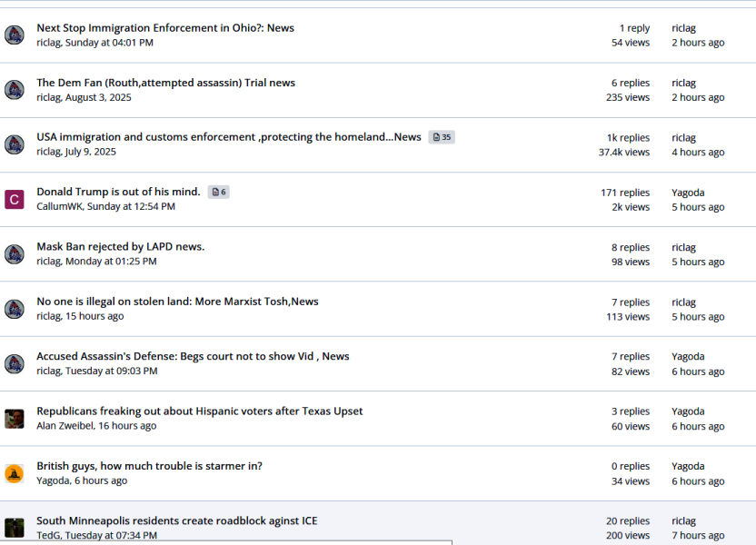Open 'Accused Assassin's Defense' thread
The height and width of the screenshot is (545, 756).
(x=193, y=356)
